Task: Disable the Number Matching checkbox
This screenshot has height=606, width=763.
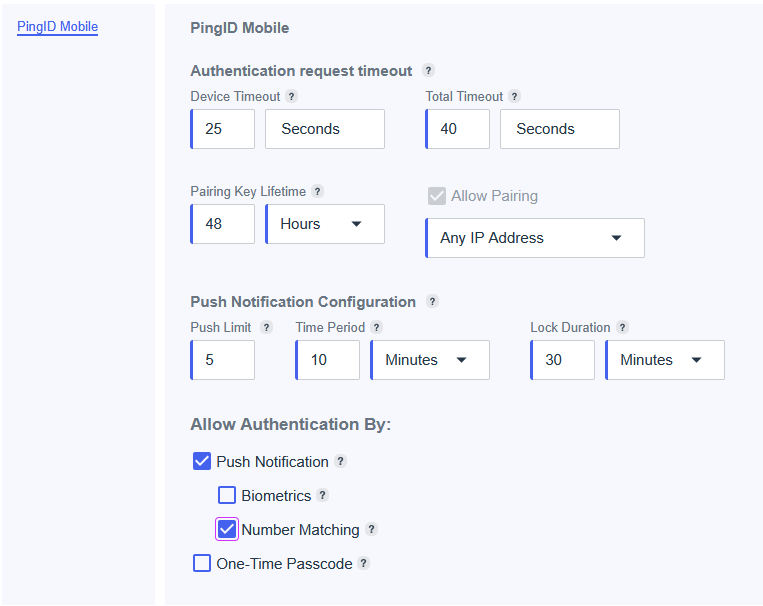Action: coord(227,529)
